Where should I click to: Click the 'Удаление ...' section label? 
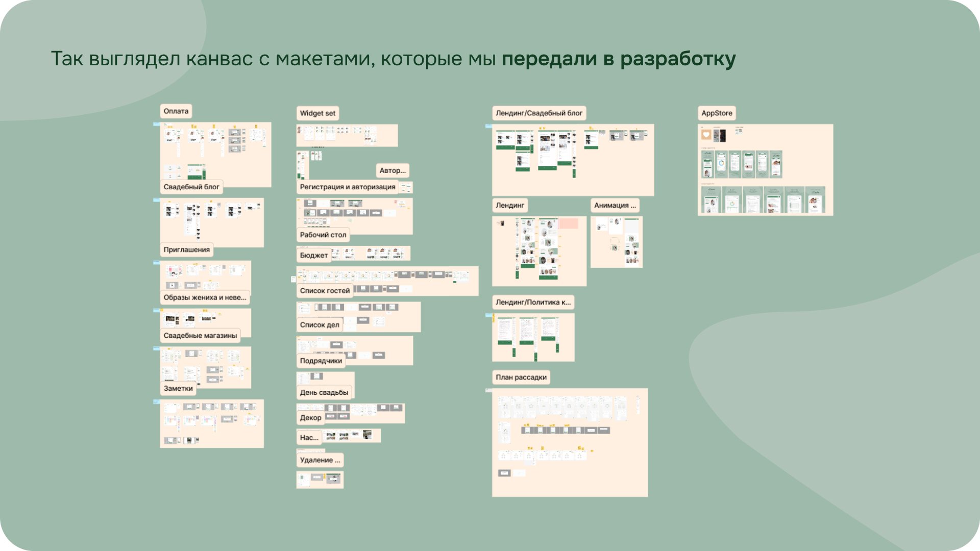click(x=320, y=460)
